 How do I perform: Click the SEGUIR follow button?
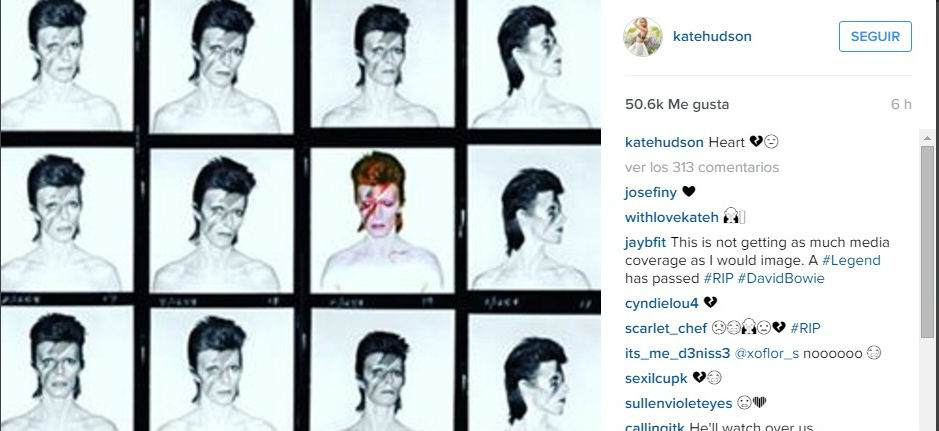tap(875, 37)
